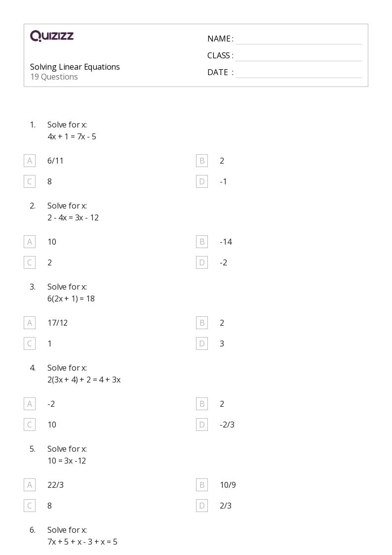Select box C on question 1 (8)
This screenshot has height=555, width=392.
pos(30,181)
